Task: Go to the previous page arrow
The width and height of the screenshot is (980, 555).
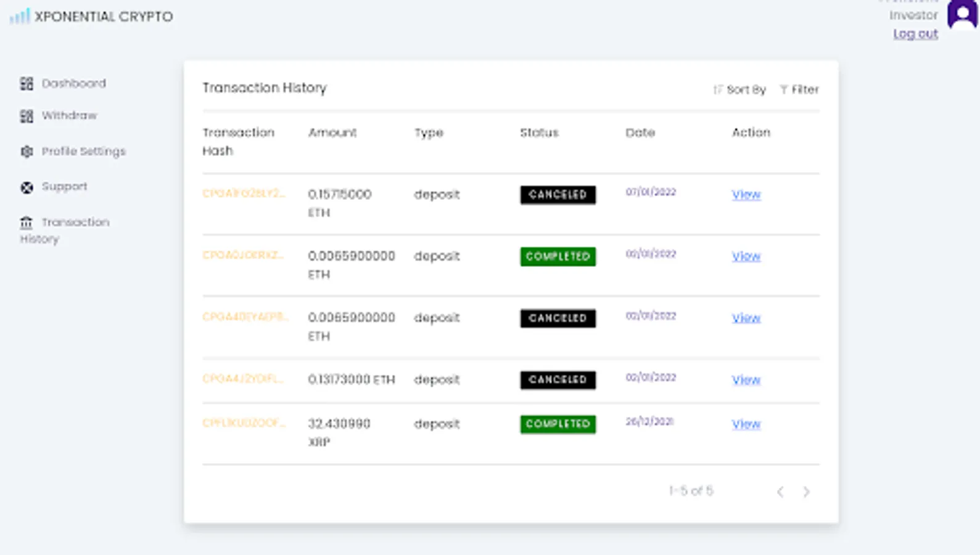Action: [x=780, y=491]
